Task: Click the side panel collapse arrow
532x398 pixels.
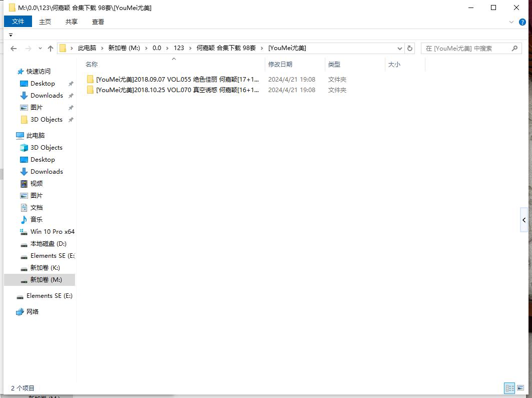Action: [524, 220]
